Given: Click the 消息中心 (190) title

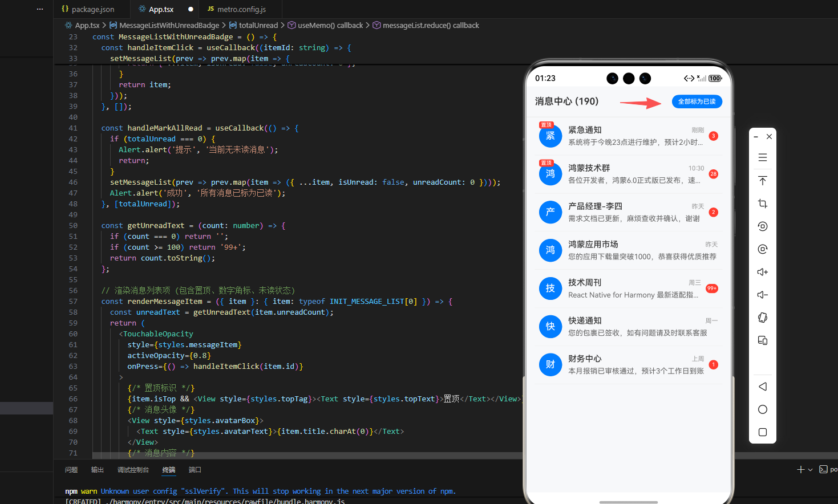Looking at the screenshot, I should (x=566, y=101).
